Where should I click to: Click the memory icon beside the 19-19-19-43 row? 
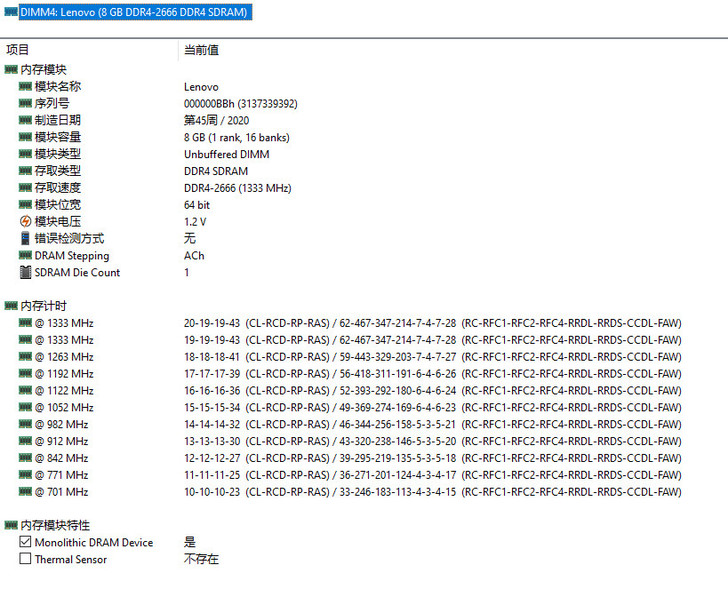25,340
